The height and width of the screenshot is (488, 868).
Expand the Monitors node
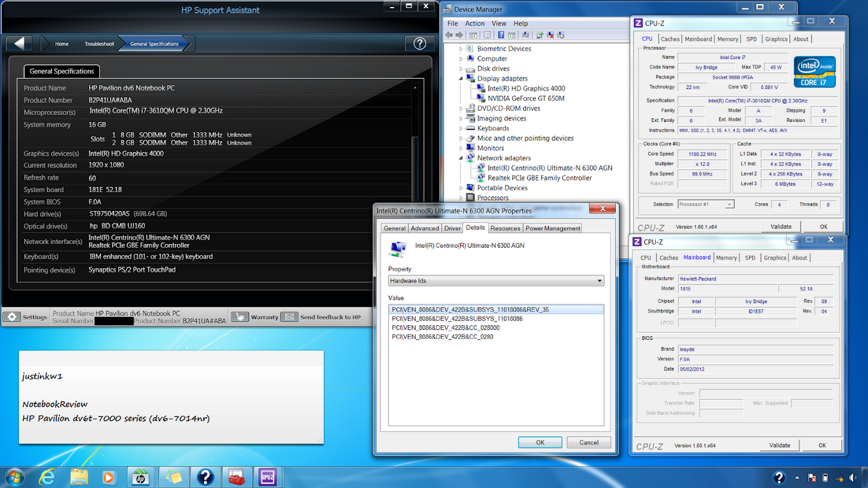point(462,148)
